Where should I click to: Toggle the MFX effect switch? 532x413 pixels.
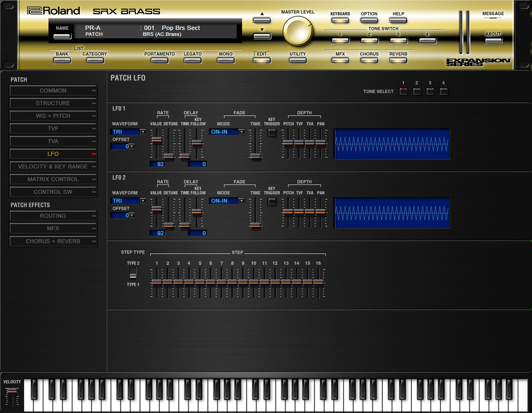[x=340, y=61]
